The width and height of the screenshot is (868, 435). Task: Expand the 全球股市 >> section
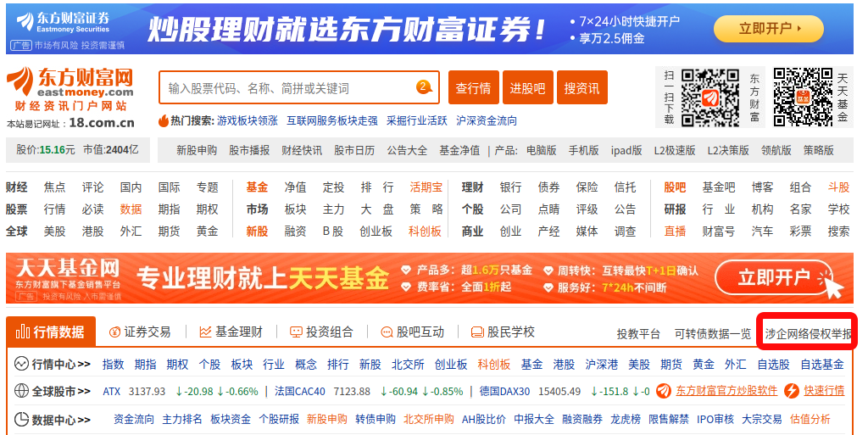53,391
